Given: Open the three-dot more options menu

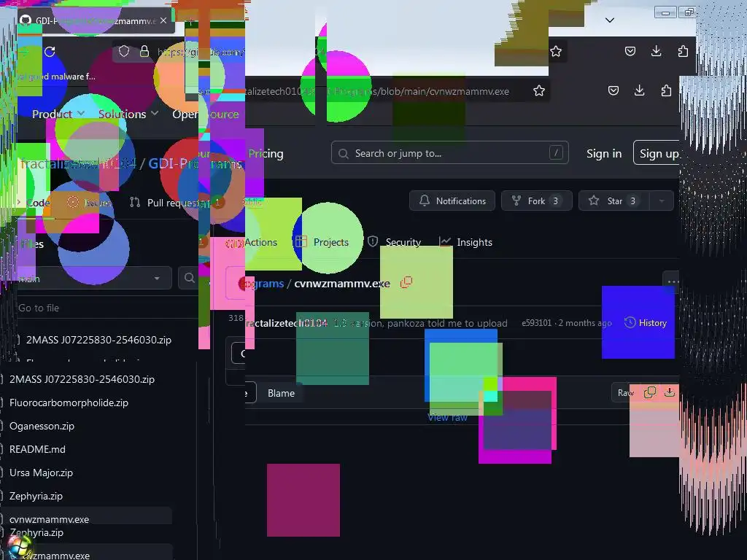Looking at the screenshot, I should 671,281.
